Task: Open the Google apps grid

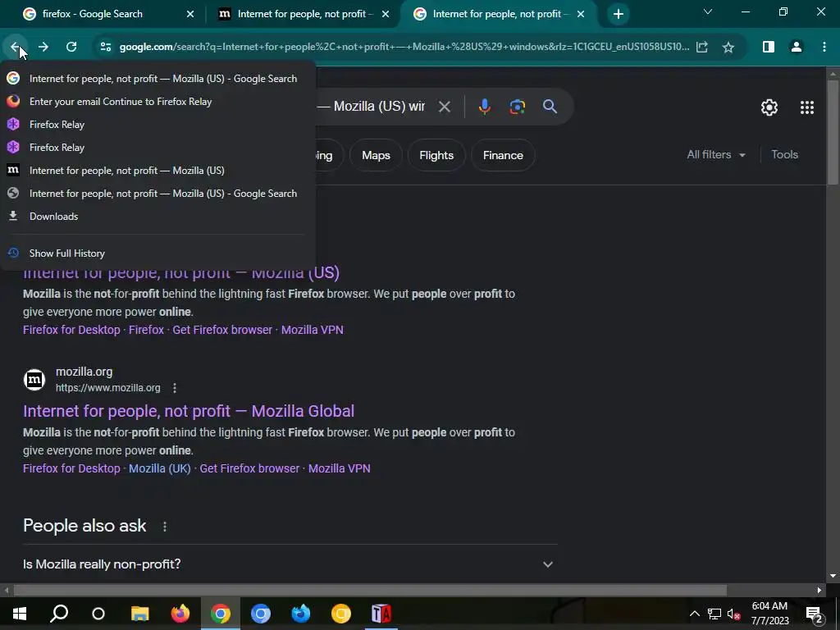Action: coord(807,107)
